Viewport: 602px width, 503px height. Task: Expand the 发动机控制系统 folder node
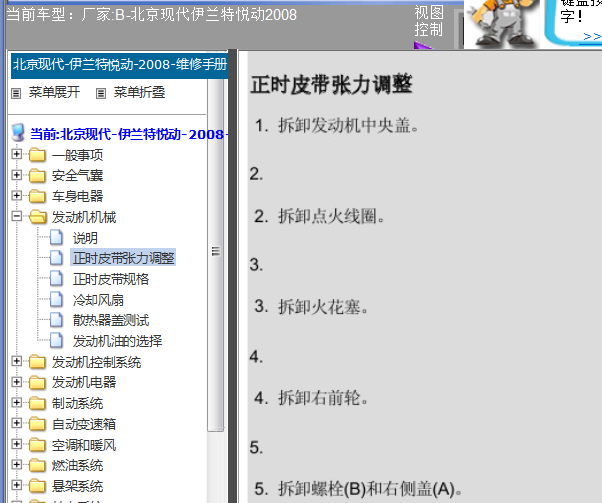pyautogui.click(x=17, y=361)
